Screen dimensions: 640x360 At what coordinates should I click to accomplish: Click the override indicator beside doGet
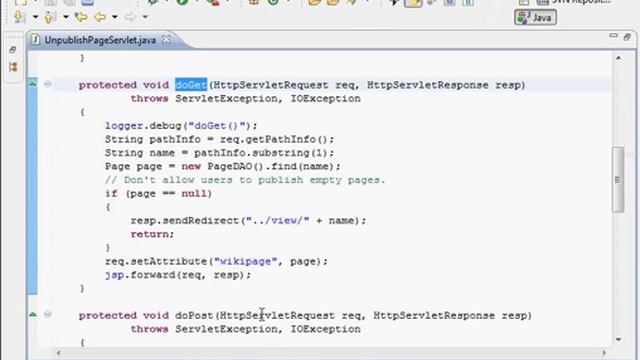33,84
